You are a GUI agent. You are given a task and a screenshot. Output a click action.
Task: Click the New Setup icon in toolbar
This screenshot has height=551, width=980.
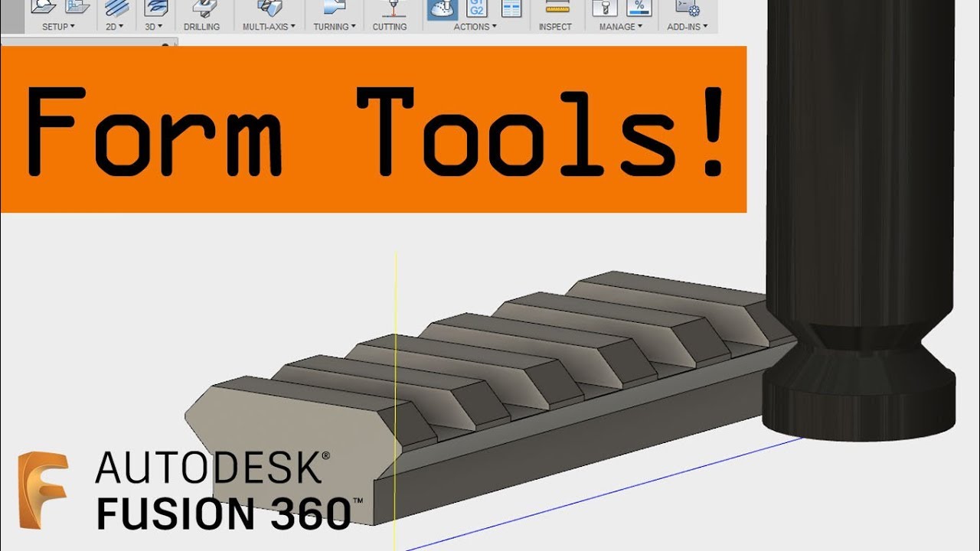(44, 7)
